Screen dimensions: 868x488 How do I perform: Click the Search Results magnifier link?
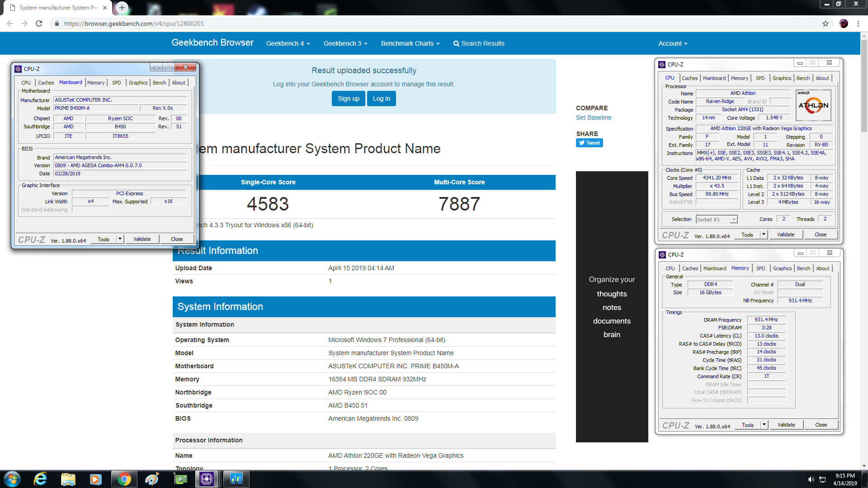click(x=479, y=43)
